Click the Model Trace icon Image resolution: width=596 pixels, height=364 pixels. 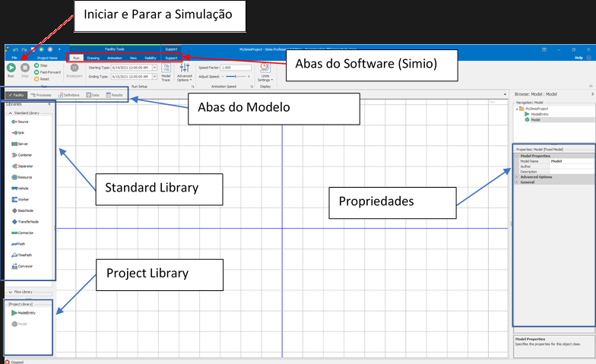[166, 68]
